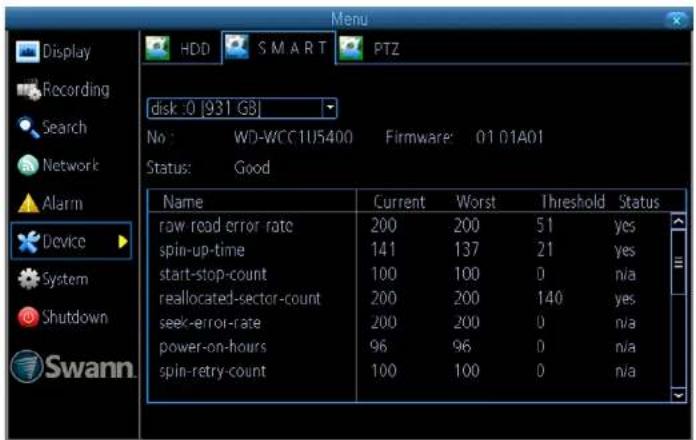Click the red Shutdown power icon

point(28,317)
